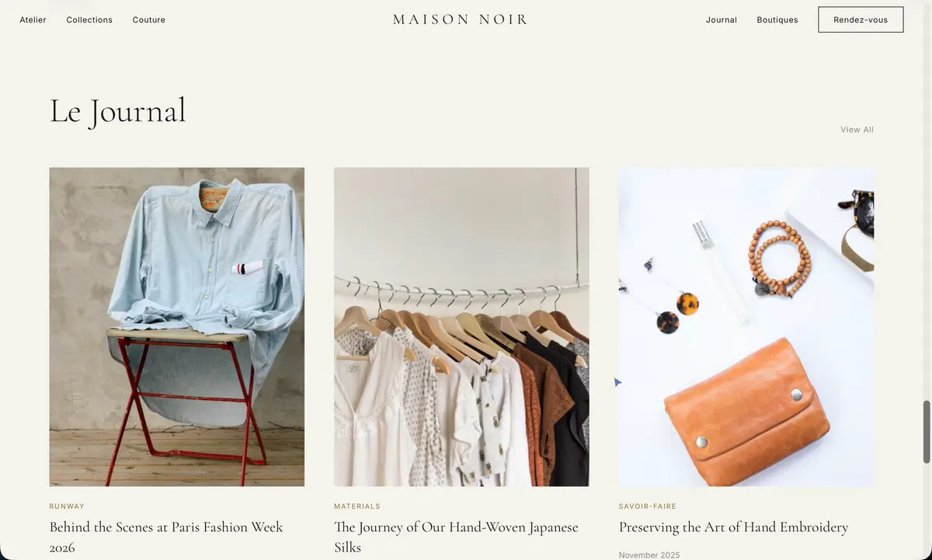This screenshot has height=560, width=932.
Task: Open Journal from the header navigation
Action: [722, 19]
